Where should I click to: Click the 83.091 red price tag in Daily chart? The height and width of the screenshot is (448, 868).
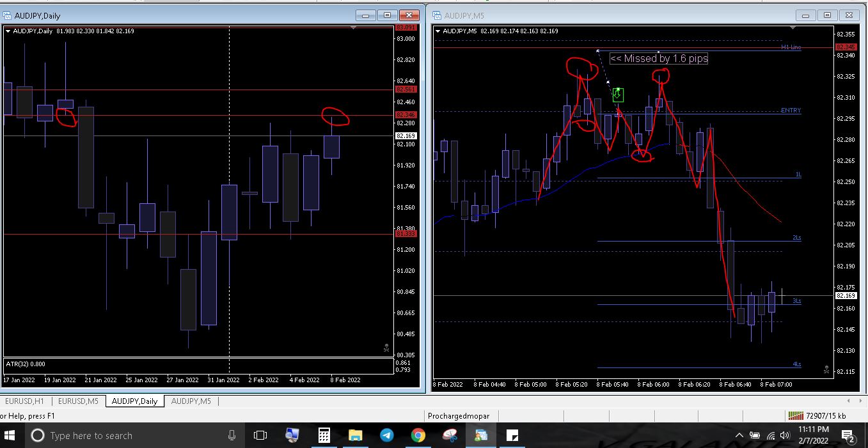click(x=406, y=27)
